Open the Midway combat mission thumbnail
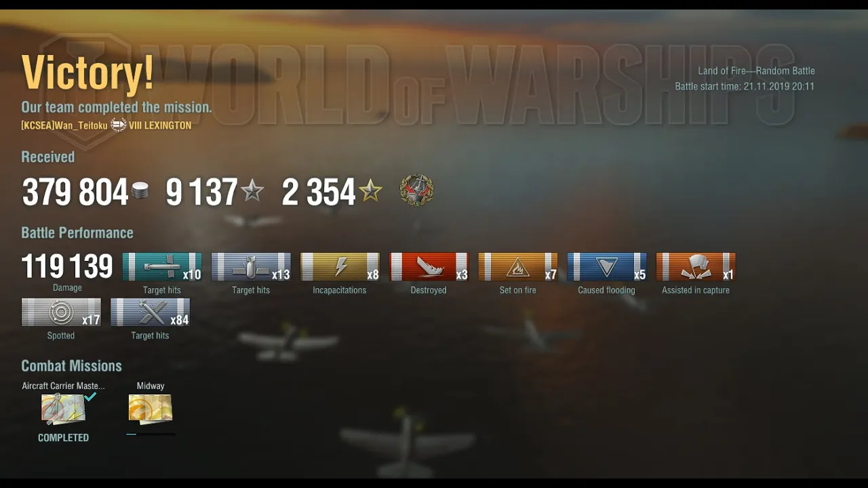This screenshot has width=868, height=488. pos(151,409)
